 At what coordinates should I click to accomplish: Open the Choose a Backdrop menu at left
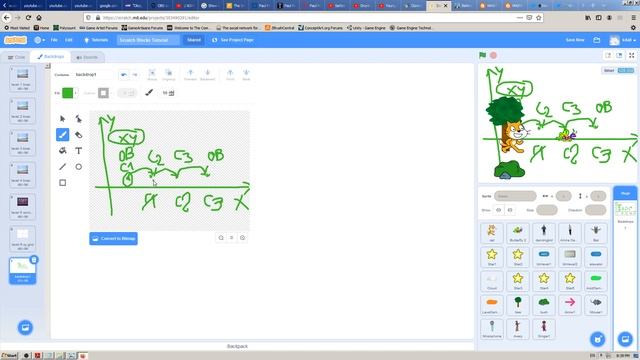[x=25, y=327]
